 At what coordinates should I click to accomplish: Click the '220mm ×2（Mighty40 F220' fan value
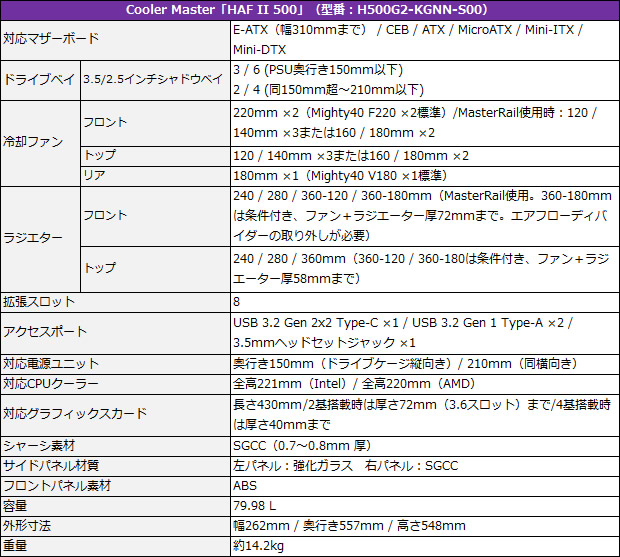pyautogui.click(x=425, y=123)
